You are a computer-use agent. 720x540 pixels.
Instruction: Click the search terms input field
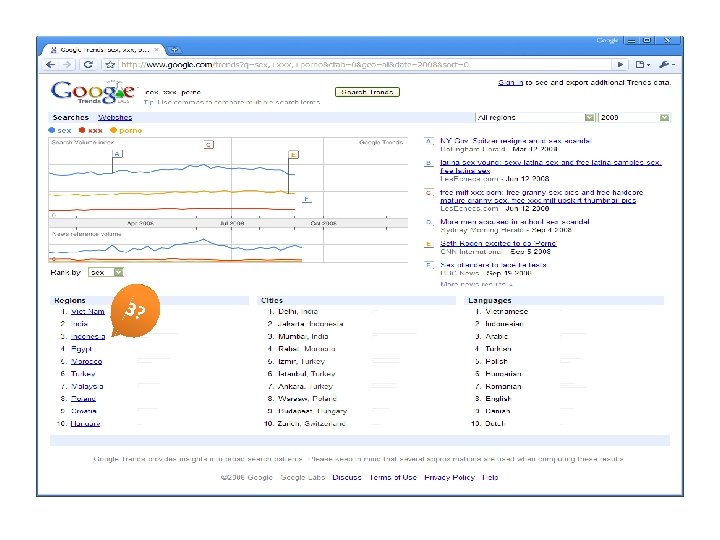click(236, 92)
